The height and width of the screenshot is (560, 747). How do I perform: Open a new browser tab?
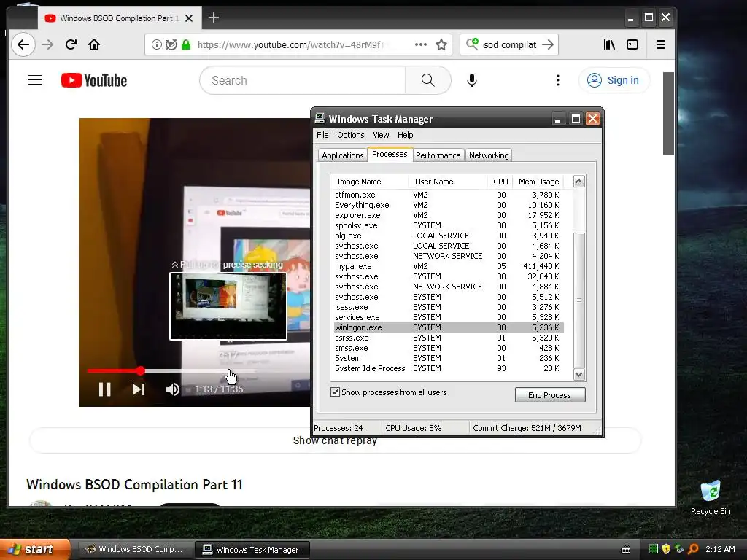coord(214,18)
